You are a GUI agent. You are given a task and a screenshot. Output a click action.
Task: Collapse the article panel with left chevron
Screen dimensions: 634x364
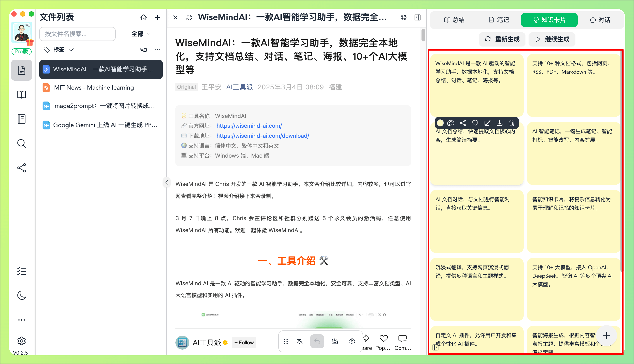[166, 182]
